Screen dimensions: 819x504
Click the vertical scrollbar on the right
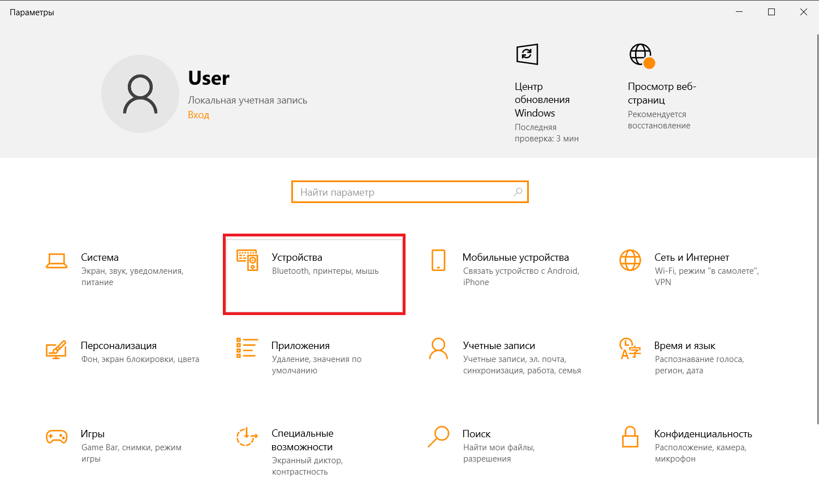[x=817, y=226]
